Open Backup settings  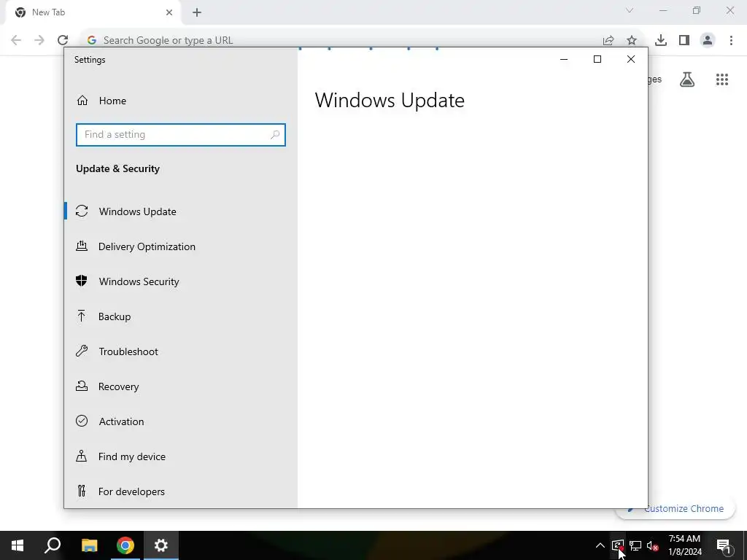pos(181,316)
